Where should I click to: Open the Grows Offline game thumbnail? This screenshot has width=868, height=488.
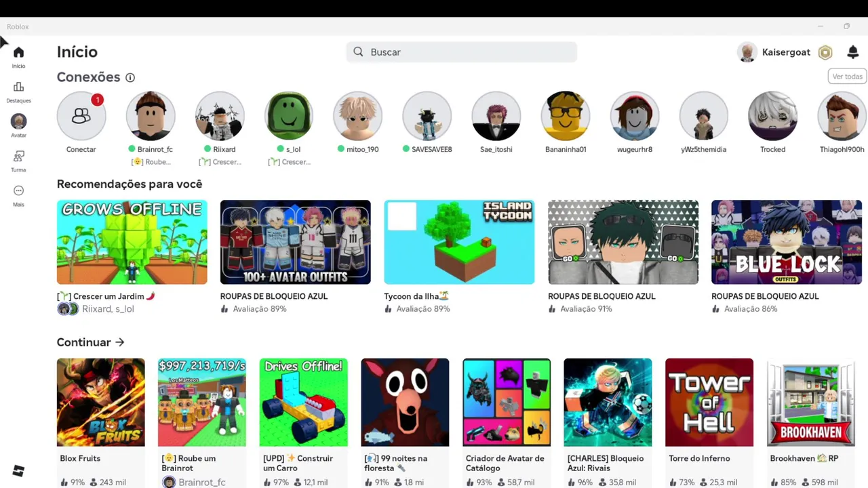[132, 242]
